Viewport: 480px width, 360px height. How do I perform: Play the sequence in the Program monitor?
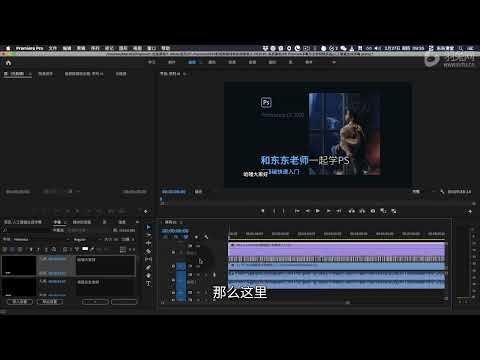318,211
